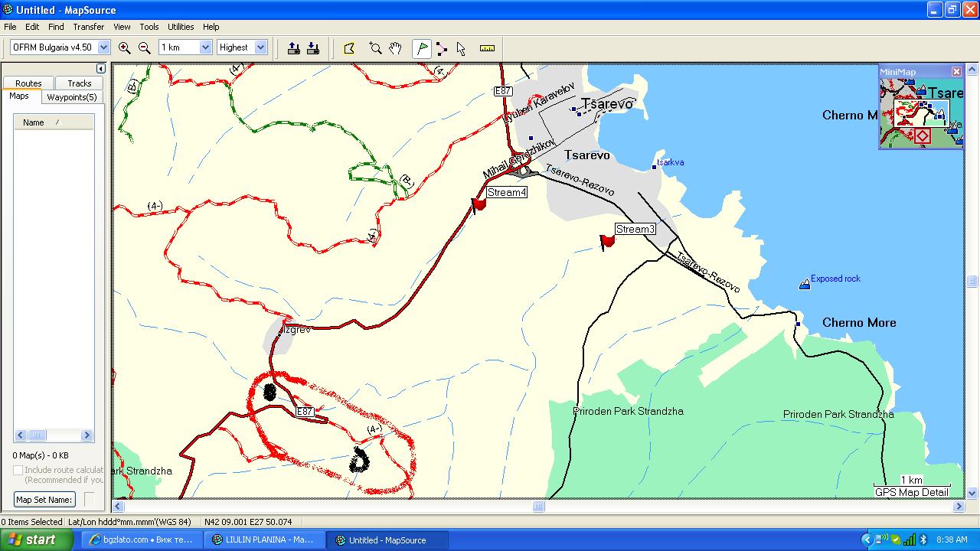980x551 pixels.
Task: Click the maps list scrollbar right arrow
Action: click(87, 435)
